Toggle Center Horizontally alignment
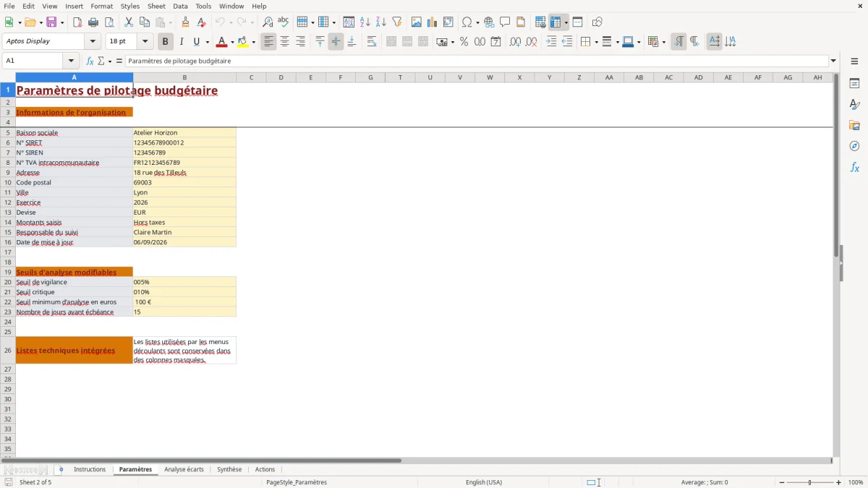Screen dimensions: 868x488 (284, 42)
